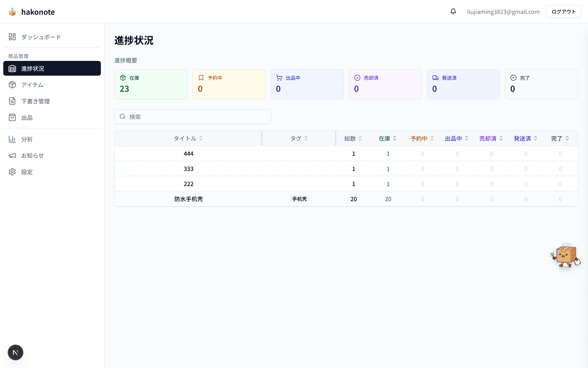The height and width of the screenshot is (368, 588).
Task: Click the 出品 (listing) sidebar icon
Action: pos(12,117)
